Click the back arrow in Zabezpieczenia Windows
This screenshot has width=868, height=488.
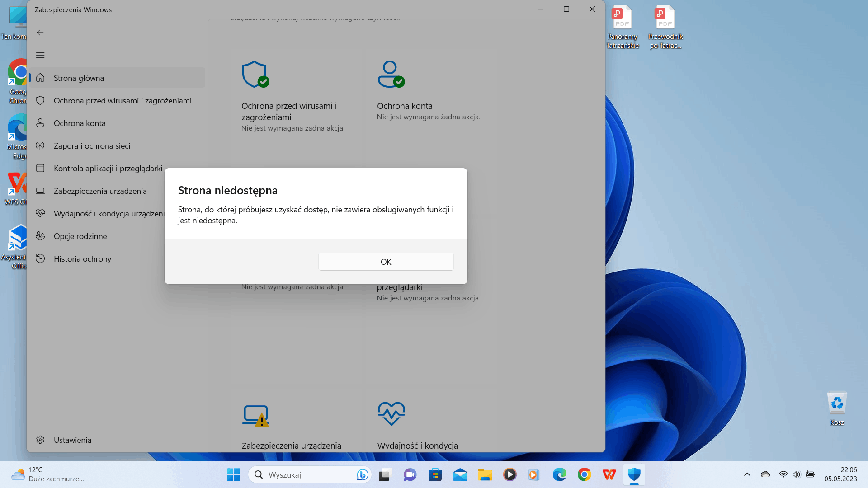click(40, 33)
